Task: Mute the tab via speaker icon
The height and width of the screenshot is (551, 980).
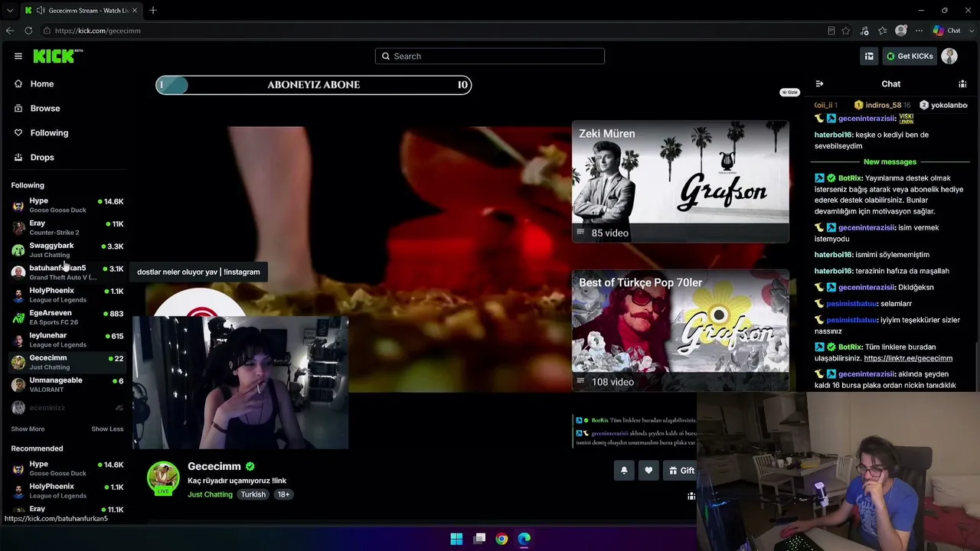Action: click(x=40, y=11)
